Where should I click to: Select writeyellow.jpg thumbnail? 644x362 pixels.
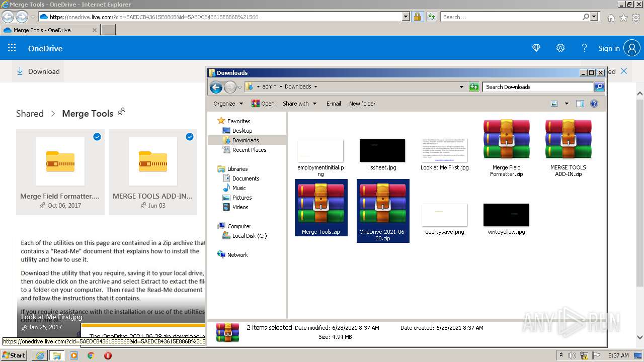coord(506,215)
